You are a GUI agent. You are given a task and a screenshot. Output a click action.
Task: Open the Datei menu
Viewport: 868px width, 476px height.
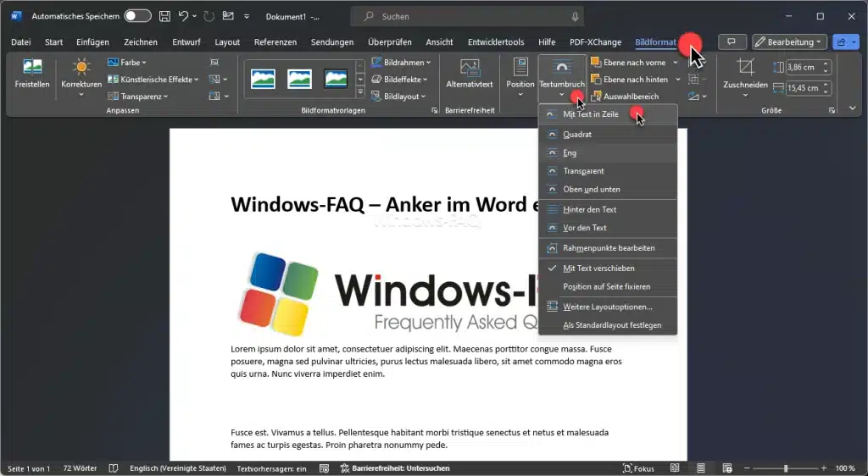click(21, 42)
